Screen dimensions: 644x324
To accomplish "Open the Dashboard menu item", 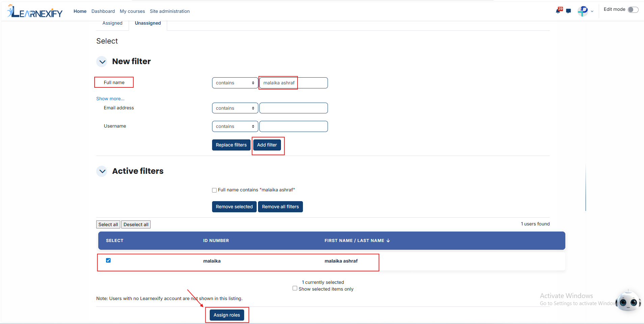I will tap(103, 11).
